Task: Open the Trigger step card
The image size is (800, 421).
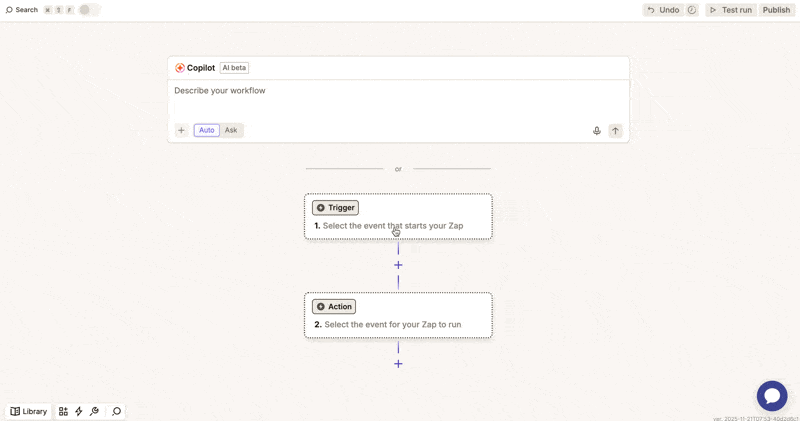Action: click(398, 217)
